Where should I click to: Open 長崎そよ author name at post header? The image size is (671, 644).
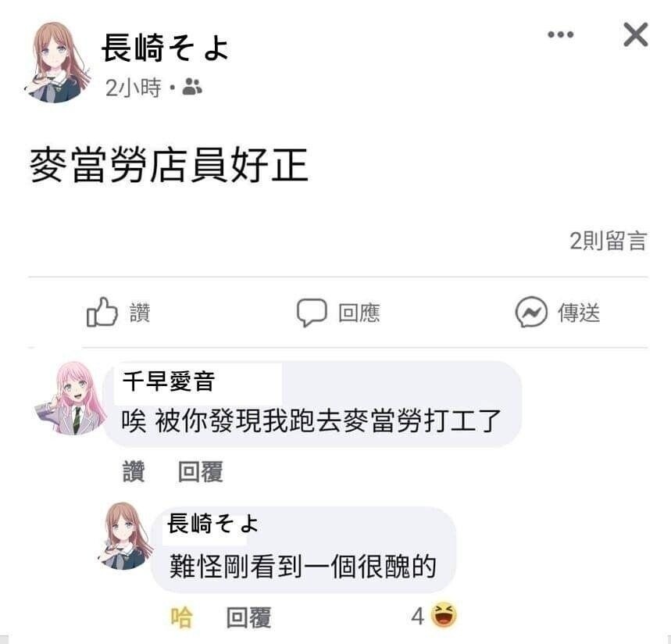[166, 48]
